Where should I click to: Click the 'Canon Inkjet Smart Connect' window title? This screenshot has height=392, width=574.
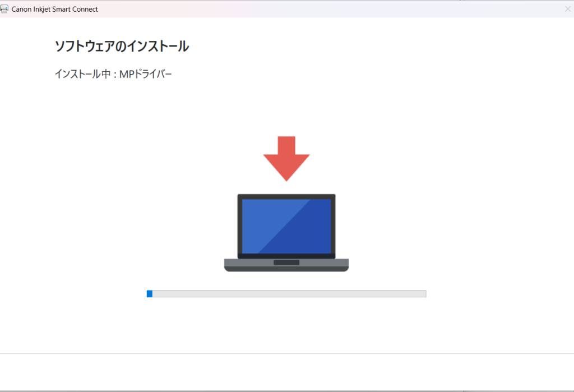[54, 9]
